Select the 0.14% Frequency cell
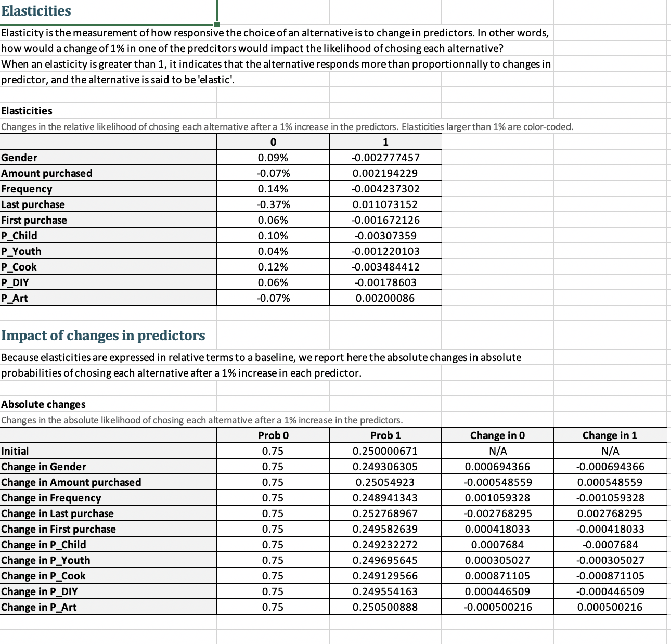Viewport: 671px width, 644px height. (x=273, y=189)
